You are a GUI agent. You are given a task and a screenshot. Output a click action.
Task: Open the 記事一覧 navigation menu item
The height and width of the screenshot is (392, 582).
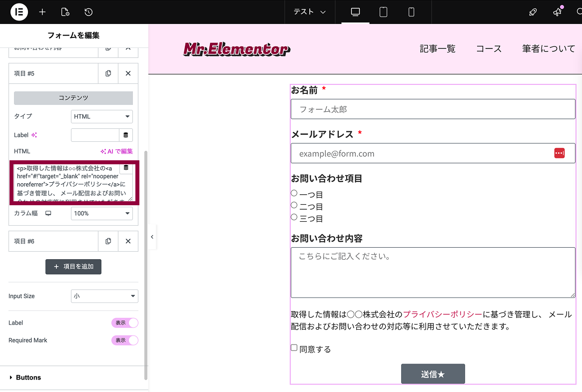click(x=438, y=48)
